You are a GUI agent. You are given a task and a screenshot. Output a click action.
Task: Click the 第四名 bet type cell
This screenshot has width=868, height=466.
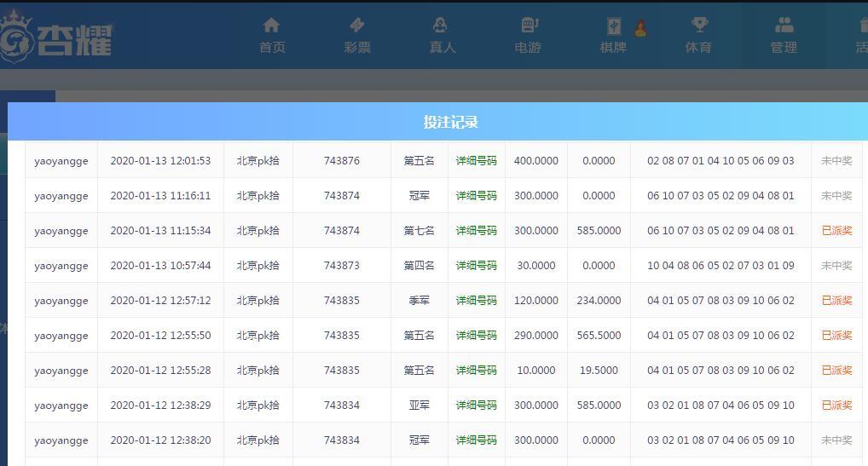[419, 265]
